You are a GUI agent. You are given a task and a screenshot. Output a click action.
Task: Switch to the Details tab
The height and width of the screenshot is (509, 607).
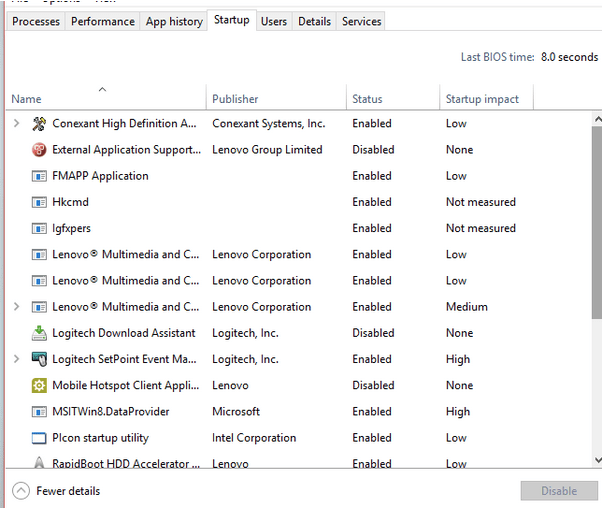(314, 21)
